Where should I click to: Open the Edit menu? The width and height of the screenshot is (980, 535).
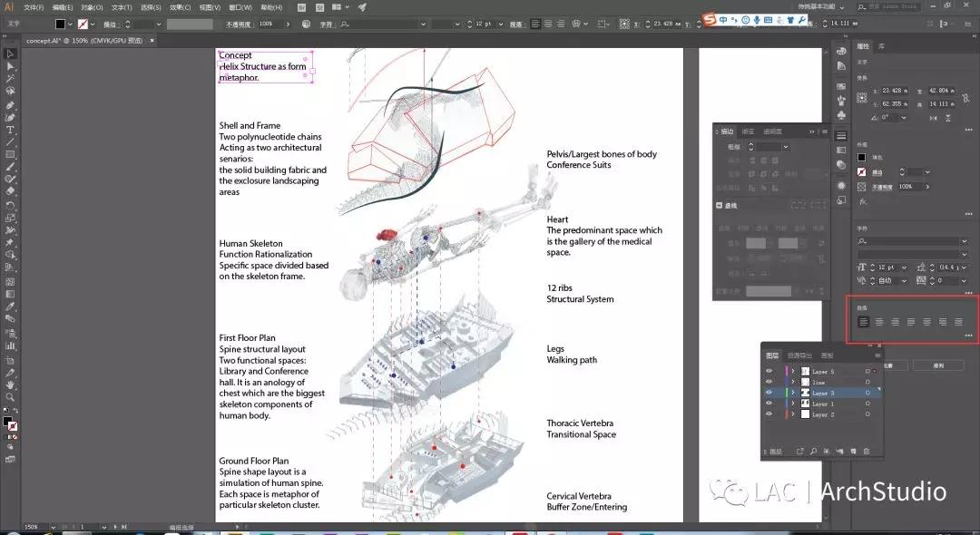pyautogui.click(x=63, y=7)
